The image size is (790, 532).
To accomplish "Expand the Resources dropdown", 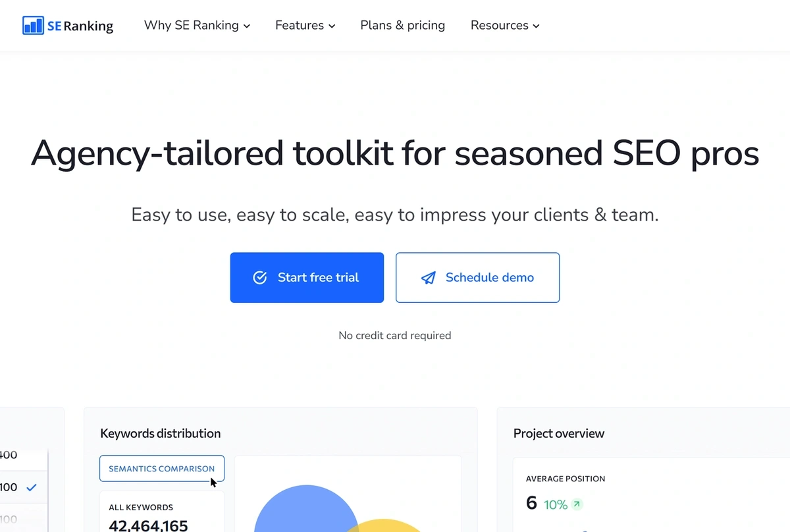I will coord(536,26).
